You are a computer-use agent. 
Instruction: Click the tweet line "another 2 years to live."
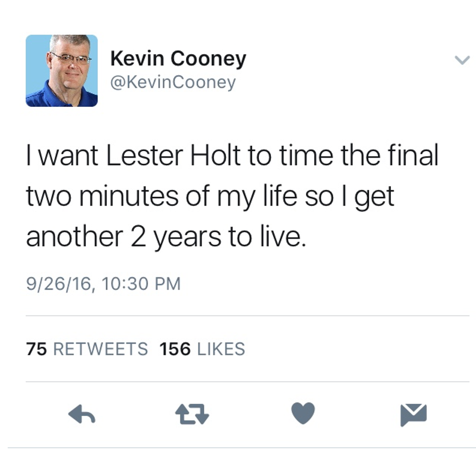(166, 238)
